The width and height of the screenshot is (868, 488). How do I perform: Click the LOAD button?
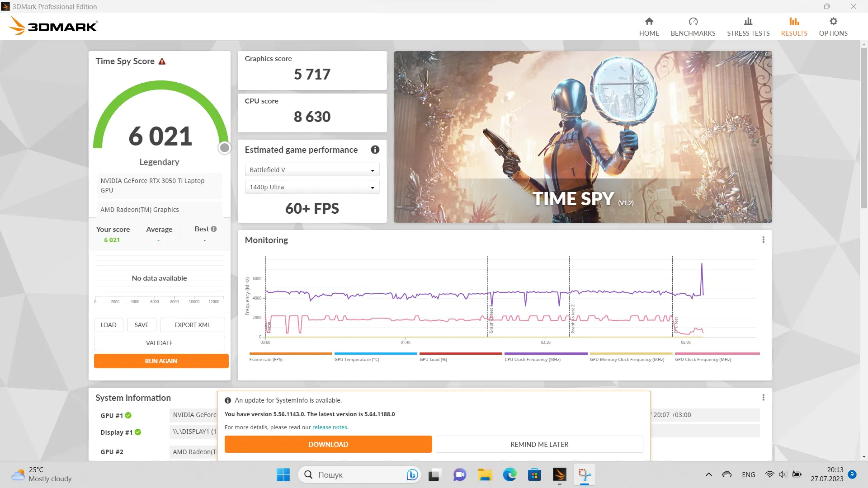(108, 325)
